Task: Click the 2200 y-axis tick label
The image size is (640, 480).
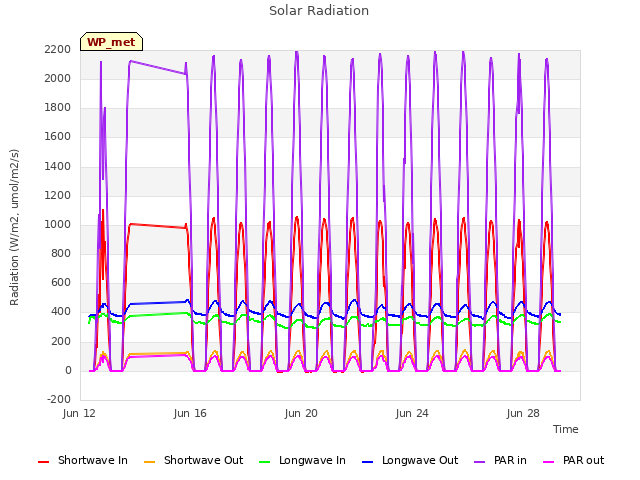Action: pos(58,49)
